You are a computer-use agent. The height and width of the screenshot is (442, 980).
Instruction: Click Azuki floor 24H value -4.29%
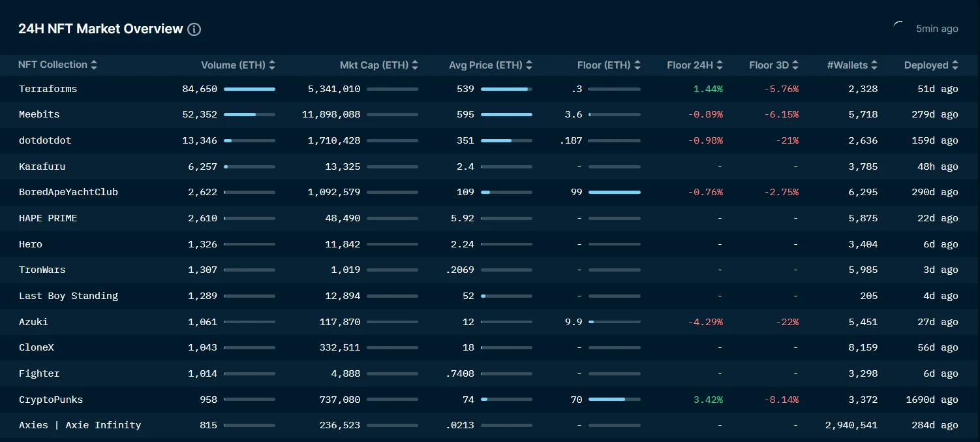(705, 322)
